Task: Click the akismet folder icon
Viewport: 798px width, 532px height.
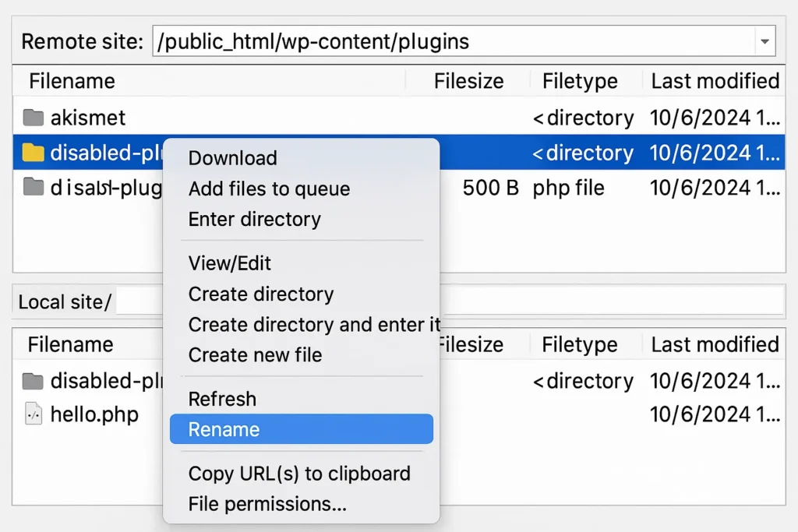Action: tap(33, 118)
